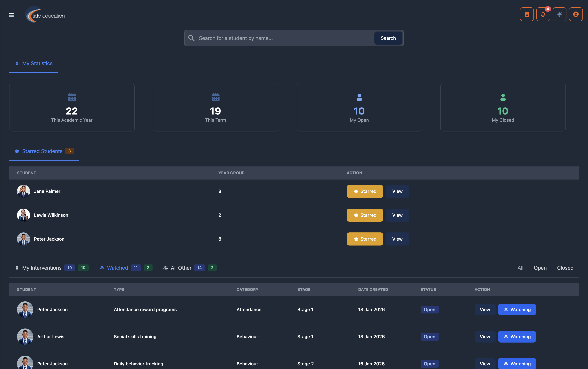This screenshot has height=369, width=588.
Task: Filter interventions by Closed
Action: click(565, 268)
